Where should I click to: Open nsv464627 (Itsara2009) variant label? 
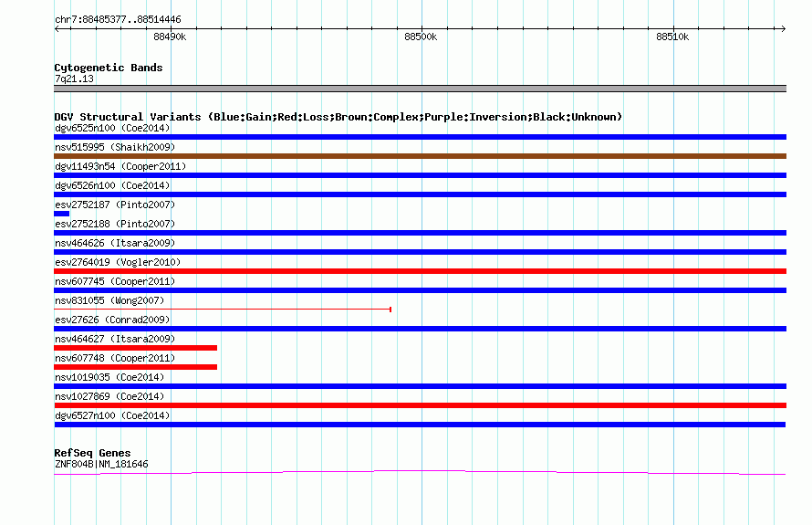(115, 339)
